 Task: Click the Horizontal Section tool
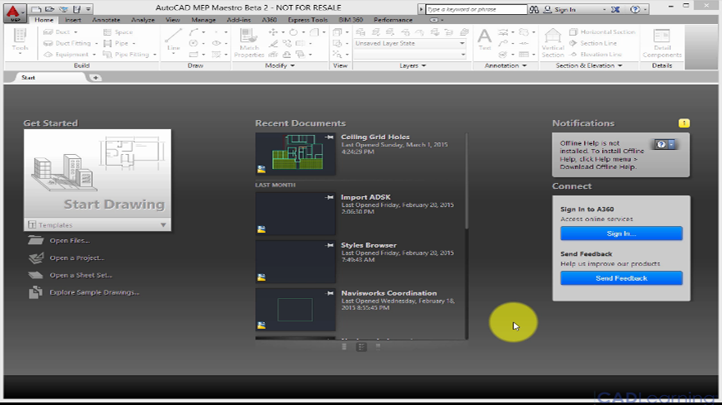pyautogui.click(x=602, y=32)
